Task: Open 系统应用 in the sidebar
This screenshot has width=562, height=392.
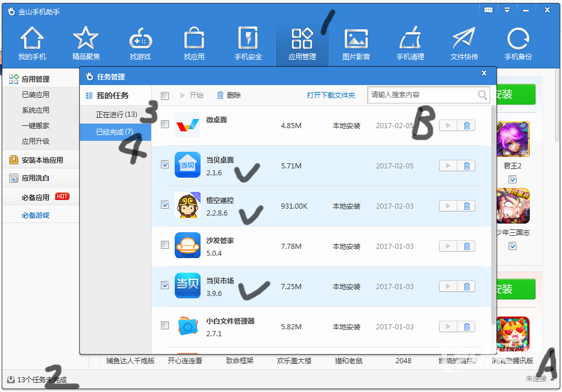Action: point(36,110)
